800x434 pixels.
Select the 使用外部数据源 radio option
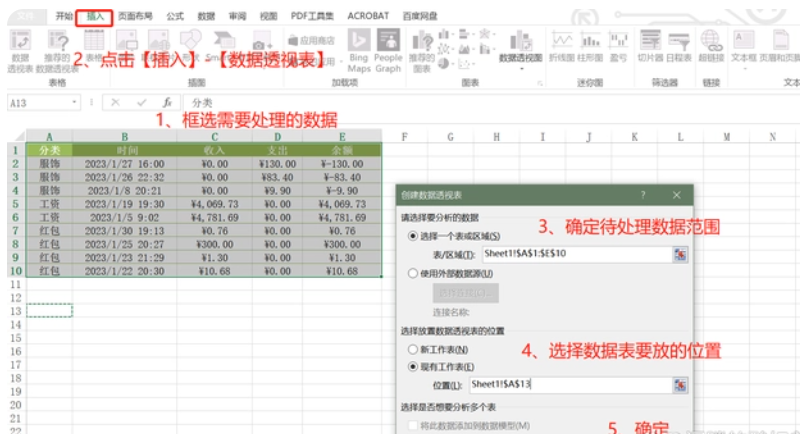pyautogui.click(x=412, y=274)
